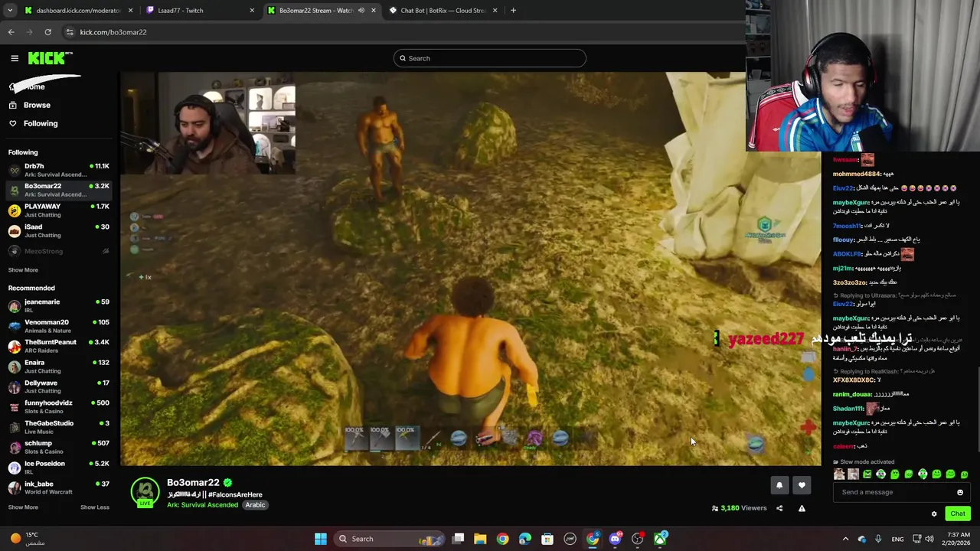Open jeanemarie recommended channel

[59, 305]
